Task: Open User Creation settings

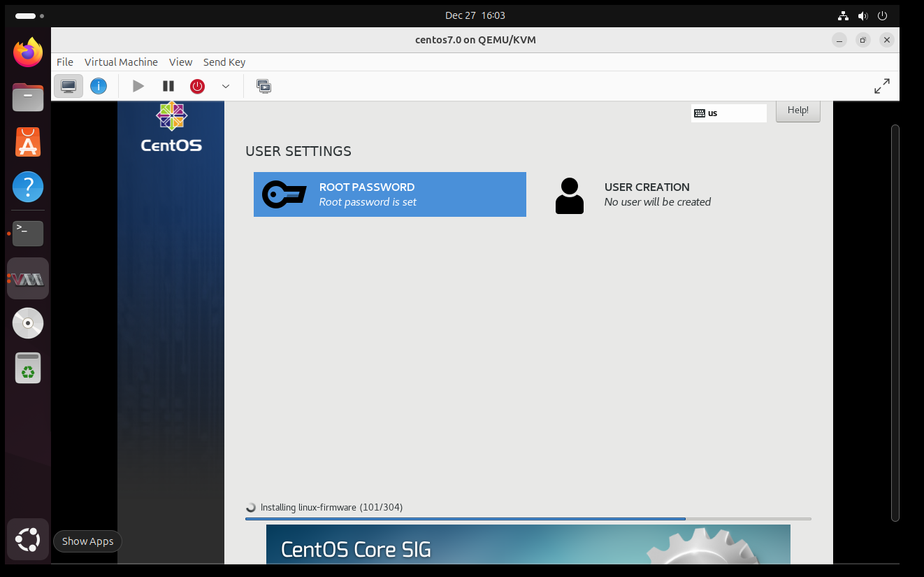Action: 674,194
